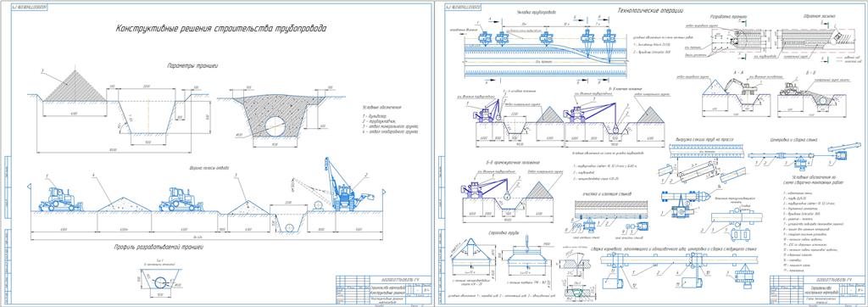Click the pipe circle in the filled trench section

click(275, 126)
